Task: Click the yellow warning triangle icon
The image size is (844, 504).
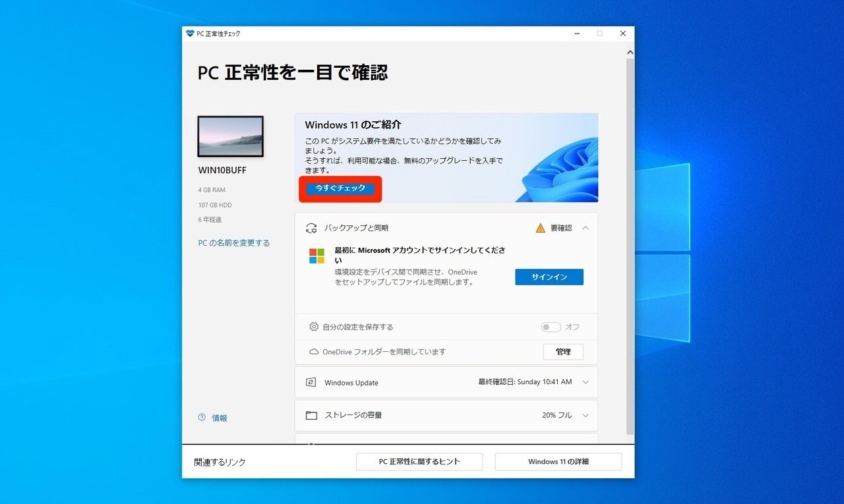Action: pyautogui.click(x=541, y=228)
